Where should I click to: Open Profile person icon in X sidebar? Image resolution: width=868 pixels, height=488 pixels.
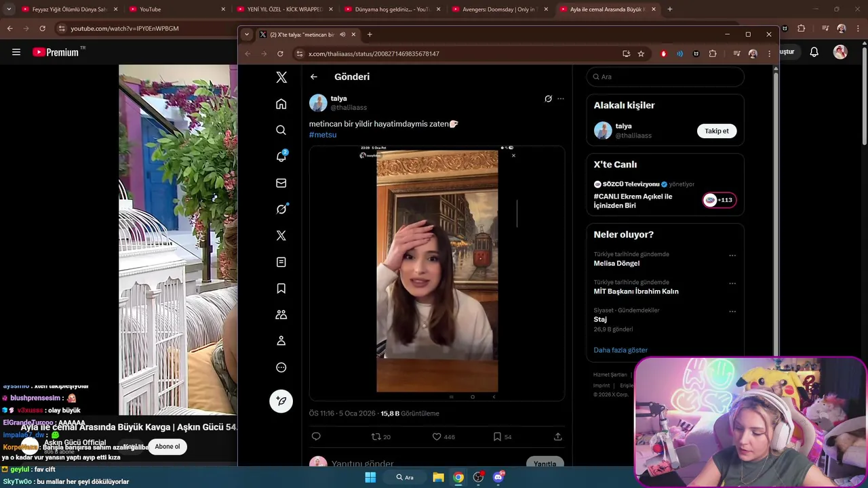(x=281, y=341)
